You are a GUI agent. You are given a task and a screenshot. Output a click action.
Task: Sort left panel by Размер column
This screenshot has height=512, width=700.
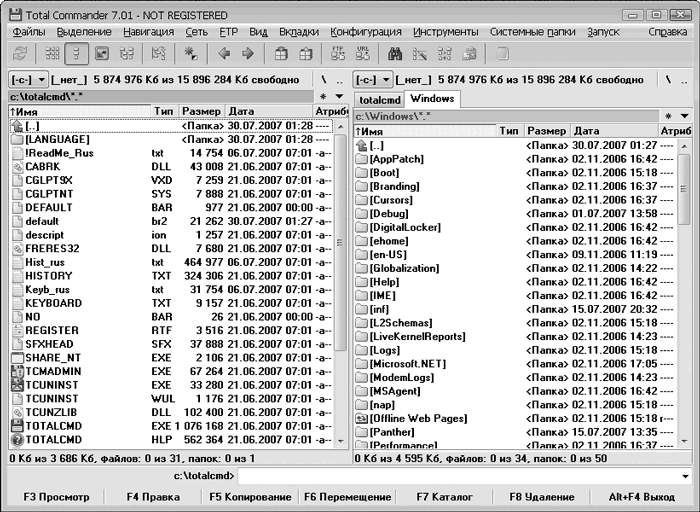[x=201, y=111]
